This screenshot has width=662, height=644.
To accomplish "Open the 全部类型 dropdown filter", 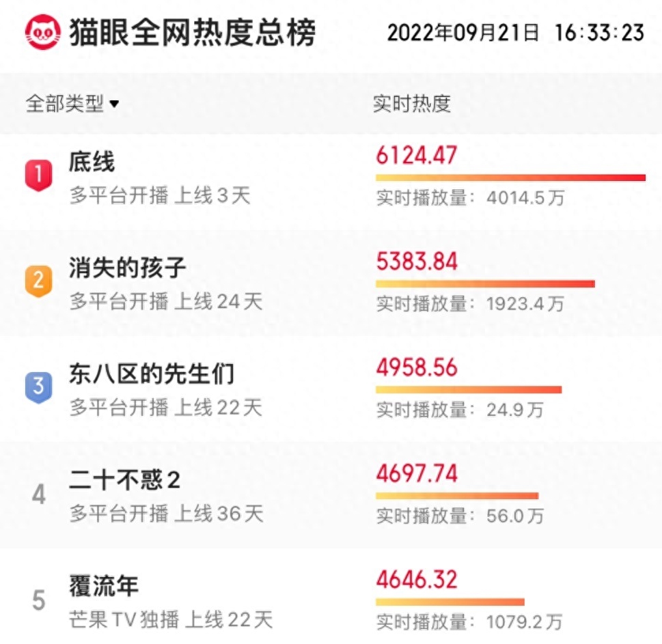I will point(65,104).
